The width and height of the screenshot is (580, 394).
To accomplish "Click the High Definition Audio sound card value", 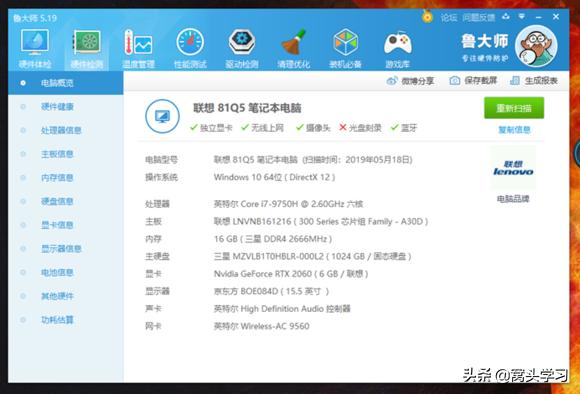I will pyautogui.click(x=282, y=309).
